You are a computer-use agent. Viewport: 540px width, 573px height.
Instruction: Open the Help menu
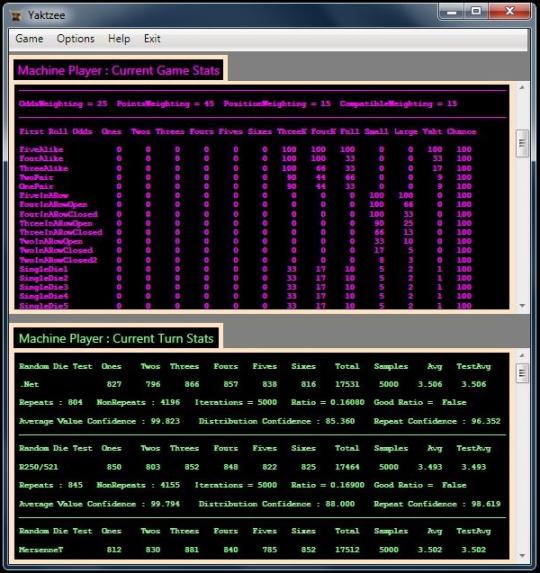pos(119,39)
